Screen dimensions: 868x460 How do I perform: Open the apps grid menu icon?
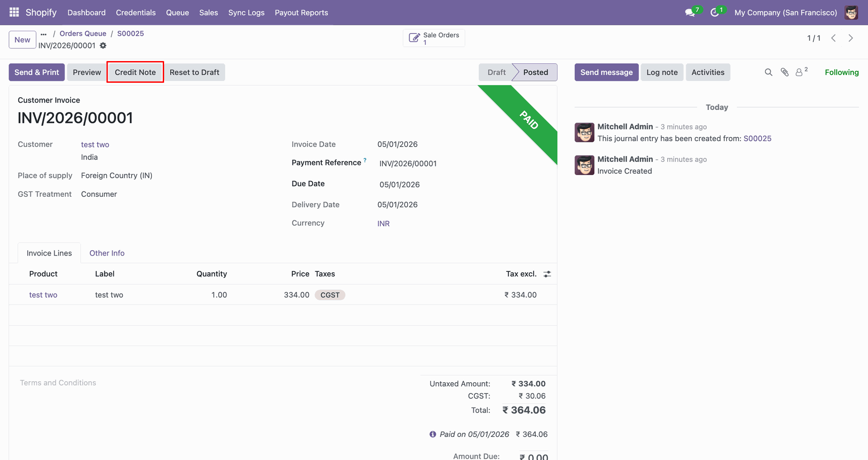(x=14, y=12)
